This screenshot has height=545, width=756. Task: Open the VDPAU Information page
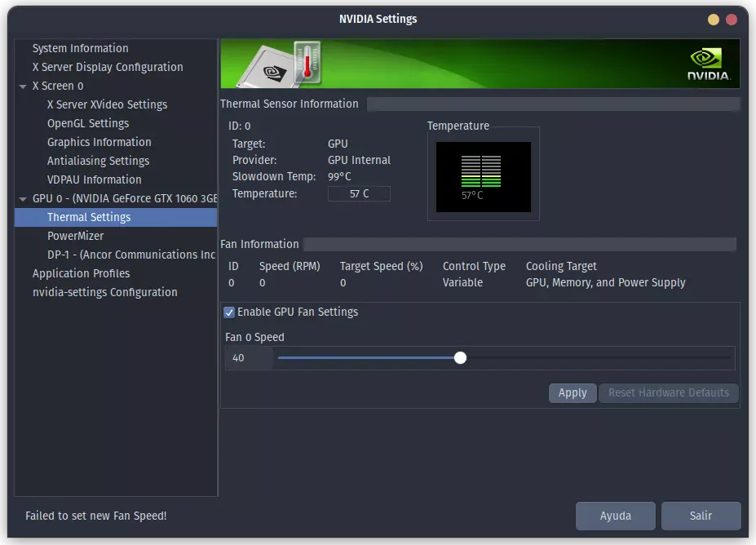(94, 179)
